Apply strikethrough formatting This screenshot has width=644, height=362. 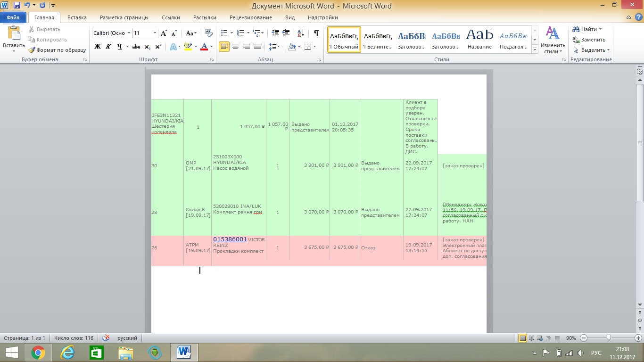[x=136, y=47]
